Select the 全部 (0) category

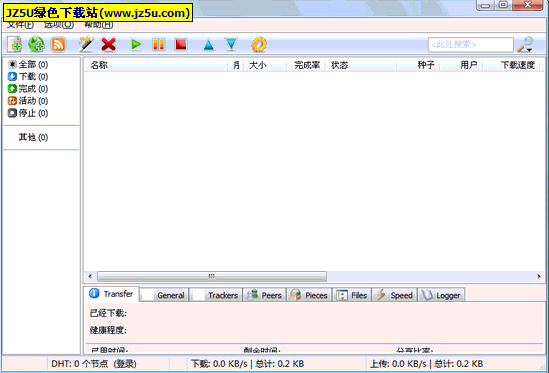coord(28,64)
